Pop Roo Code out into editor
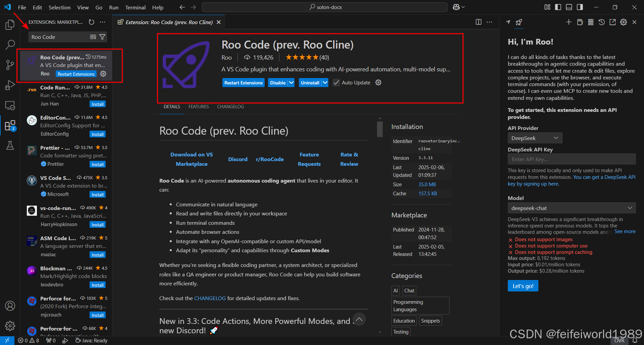644x345 pixels. [x=612, y=22]
